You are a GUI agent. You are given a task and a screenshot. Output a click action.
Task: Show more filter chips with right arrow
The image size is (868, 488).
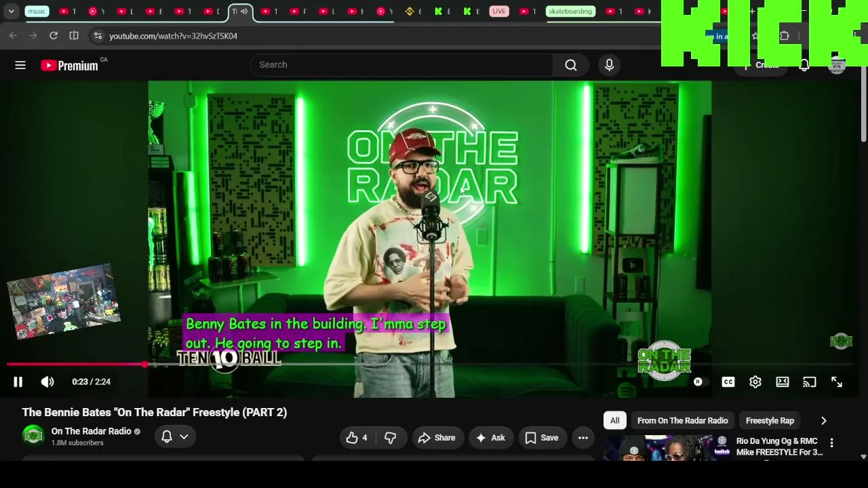coord(824,421)
